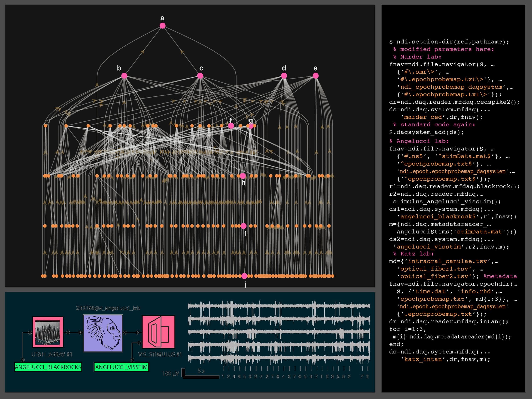Click the topmost voltage trace waveform

coord(278,306)
